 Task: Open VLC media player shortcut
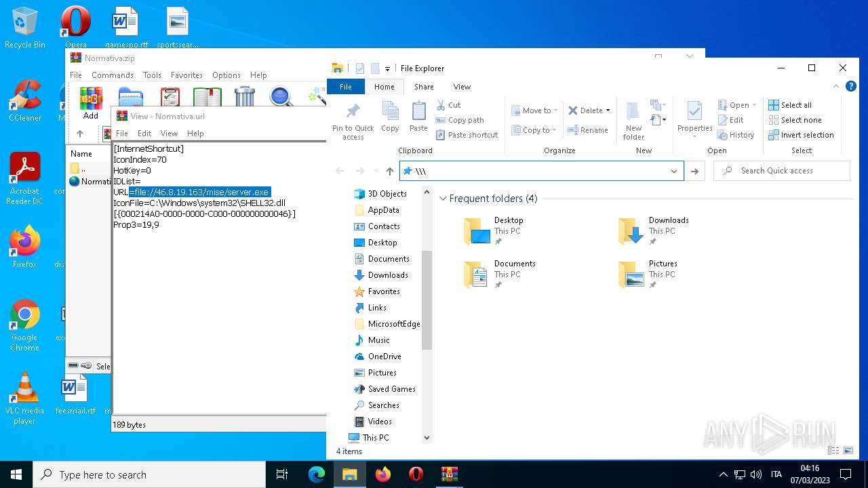[x=25, y=399]
